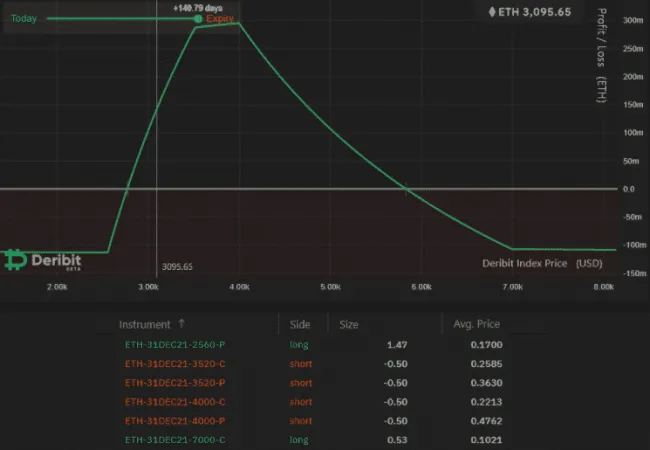Click the Profit / Loss (ETH) axis label

pos(601,55)
